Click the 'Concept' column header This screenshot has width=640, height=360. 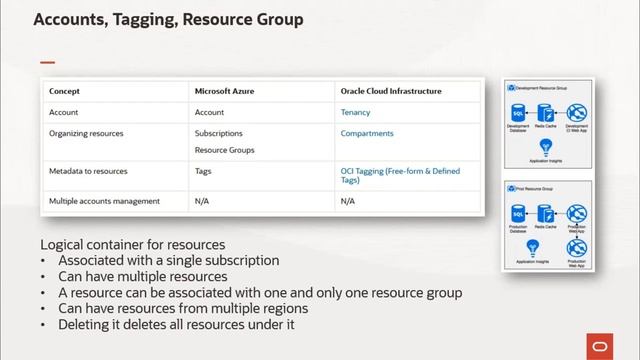click(x=64, y=91)
